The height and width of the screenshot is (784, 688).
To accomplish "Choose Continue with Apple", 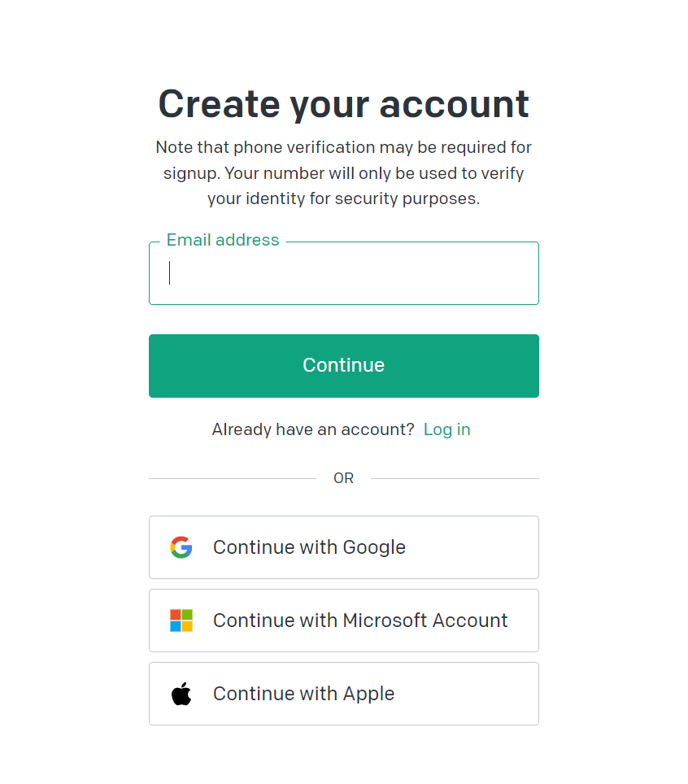I will (x=343, y=693).
